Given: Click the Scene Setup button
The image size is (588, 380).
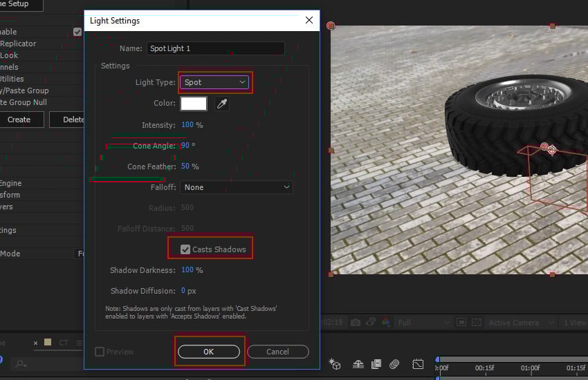Looking at the screenshot, I should coord(21,5).
